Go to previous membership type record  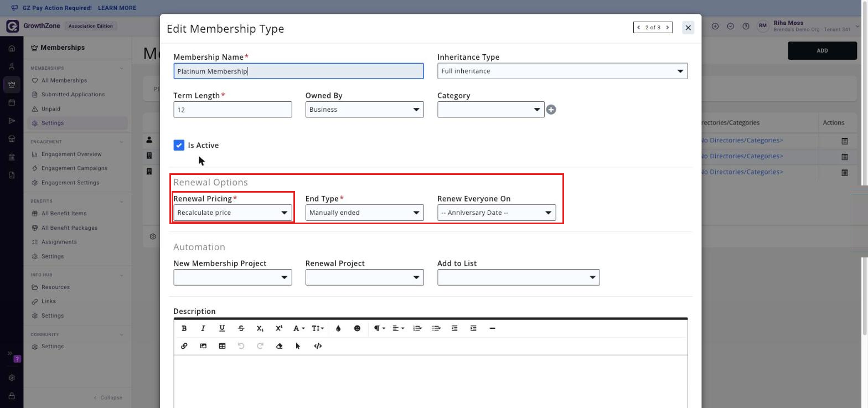(639, 27)
